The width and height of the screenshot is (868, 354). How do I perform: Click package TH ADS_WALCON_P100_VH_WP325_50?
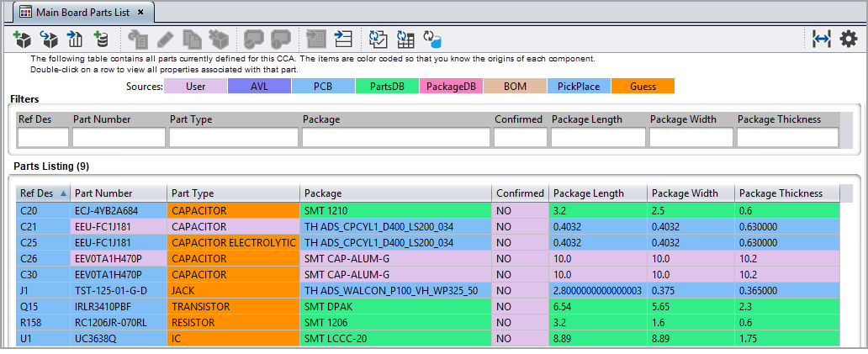click(396, 290)
